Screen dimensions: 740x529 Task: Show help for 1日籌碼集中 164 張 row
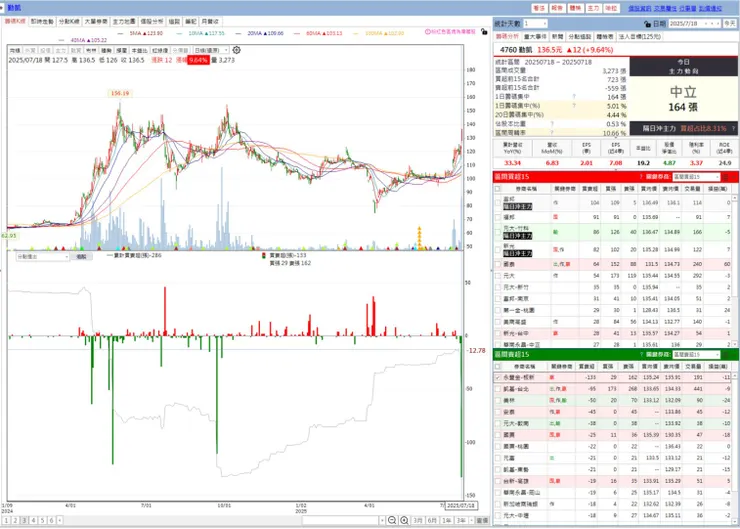(x=574, y=97)
